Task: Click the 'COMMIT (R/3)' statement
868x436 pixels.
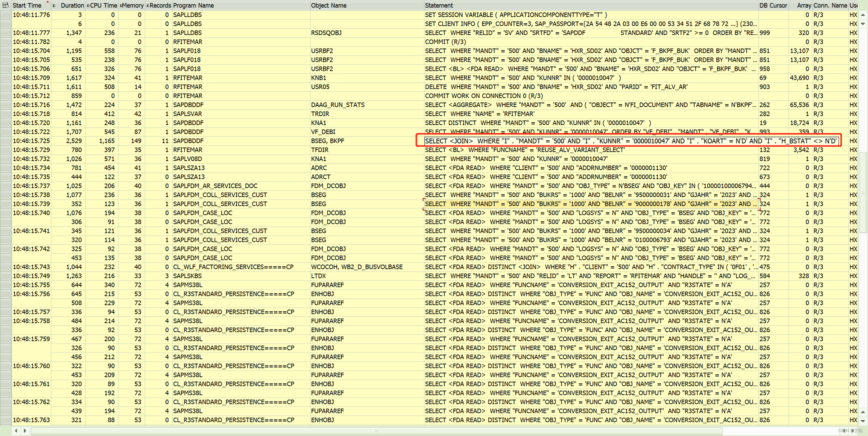Action: pos(445,42)
